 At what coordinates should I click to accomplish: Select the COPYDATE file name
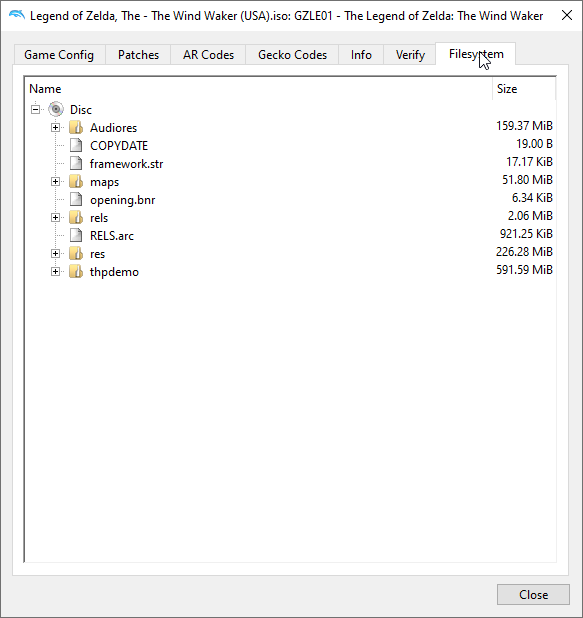coord(119,146)
